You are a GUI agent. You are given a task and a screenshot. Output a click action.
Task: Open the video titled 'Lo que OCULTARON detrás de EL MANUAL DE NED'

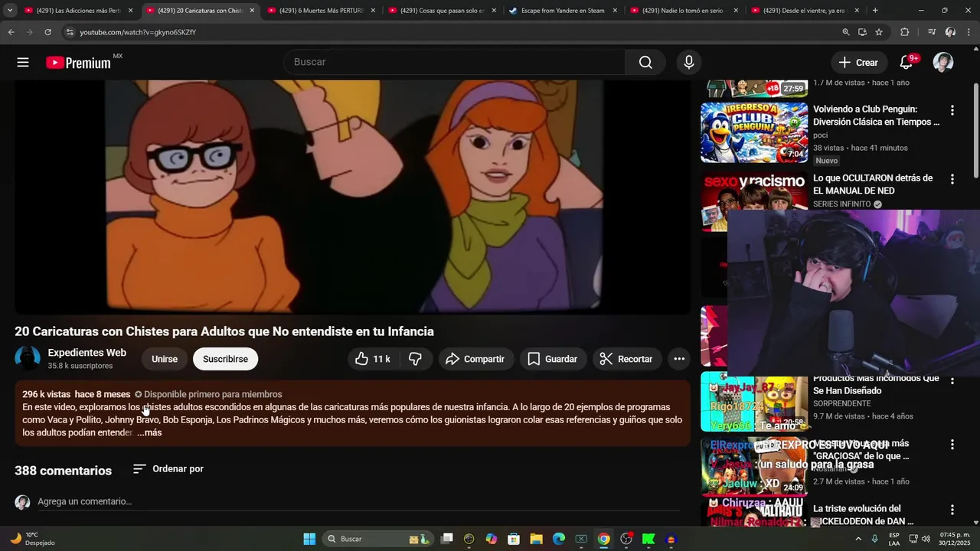pos(873,184)
